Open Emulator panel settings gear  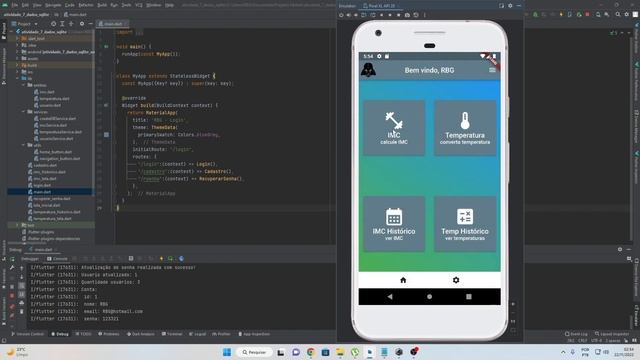[x=510, y=6]
